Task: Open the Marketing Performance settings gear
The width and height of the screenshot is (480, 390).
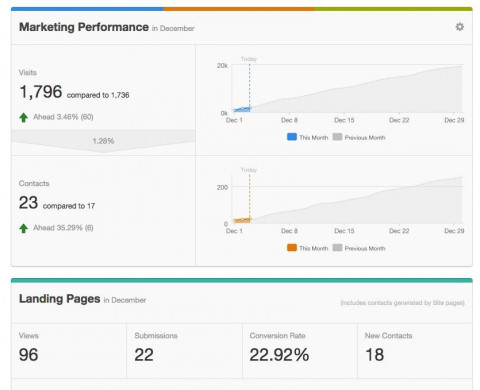Action: click(x=460, y=27)
